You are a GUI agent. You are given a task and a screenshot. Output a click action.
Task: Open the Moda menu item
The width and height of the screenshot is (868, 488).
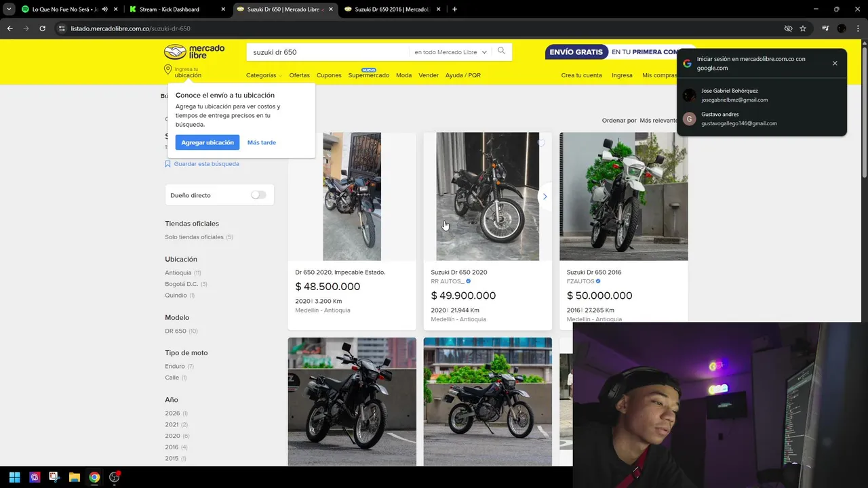pyautogui.click(x=403, y=75)
